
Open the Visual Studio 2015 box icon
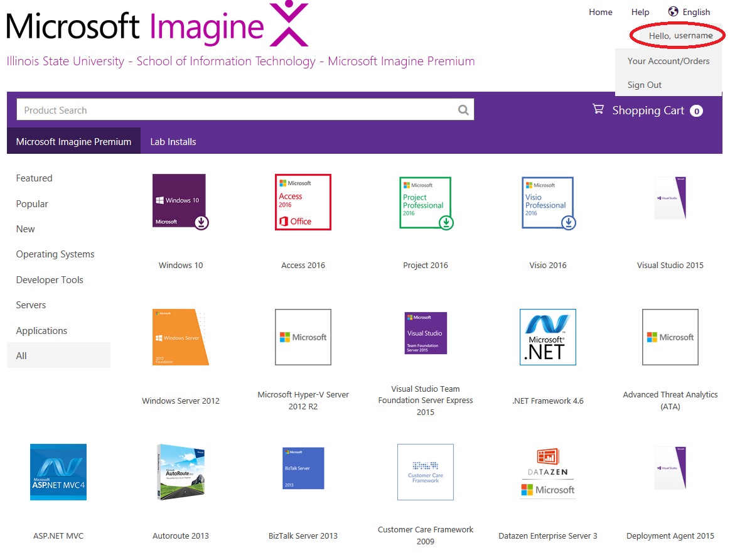point(670,198)
